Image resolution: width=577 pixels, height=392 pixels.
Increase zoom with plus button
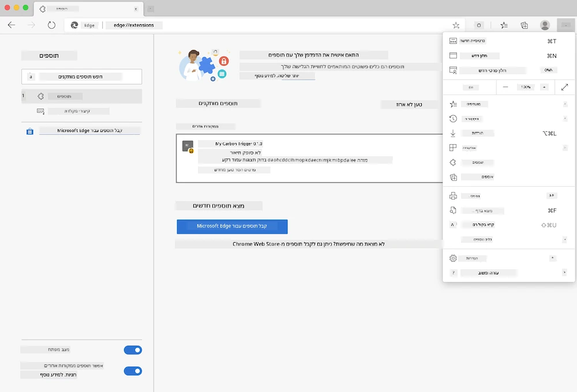544,87
